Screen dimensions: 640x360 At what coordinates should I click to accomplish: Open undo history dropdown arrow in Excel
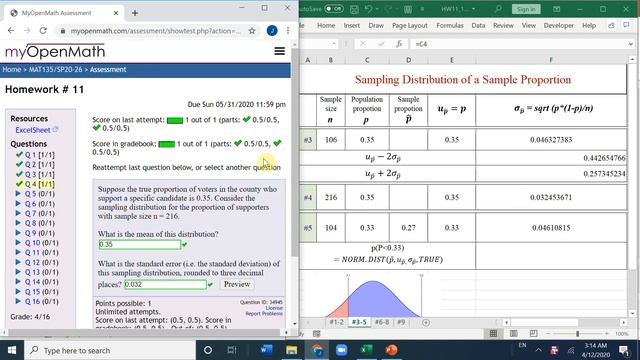click(377, 9)
